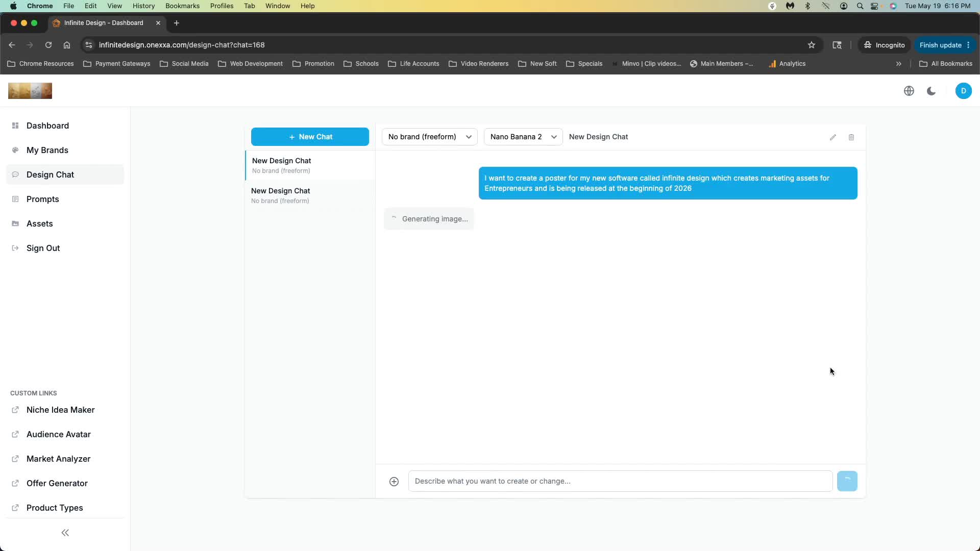Reload the page in Chrome
Screen dimensions: 980x551
[x=48, y=45]
